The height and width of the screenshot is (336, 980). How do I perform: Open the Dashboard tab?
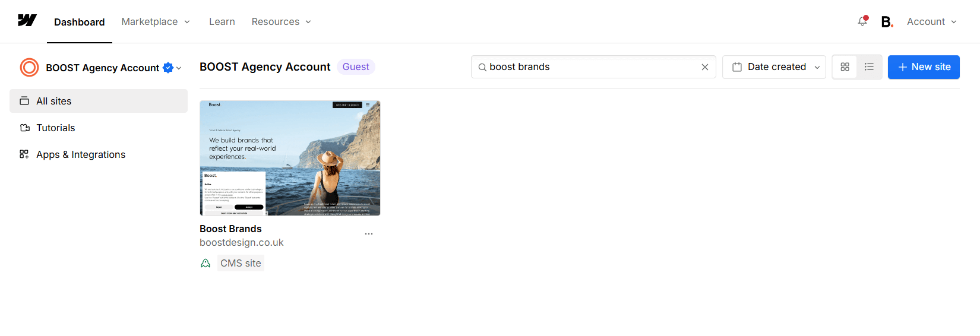[x=80, y=22]
